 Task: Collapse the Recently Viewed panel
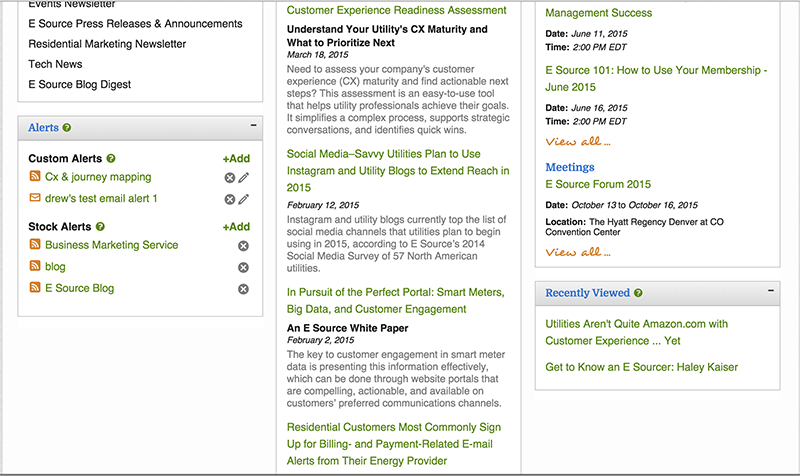coord(770,290)
